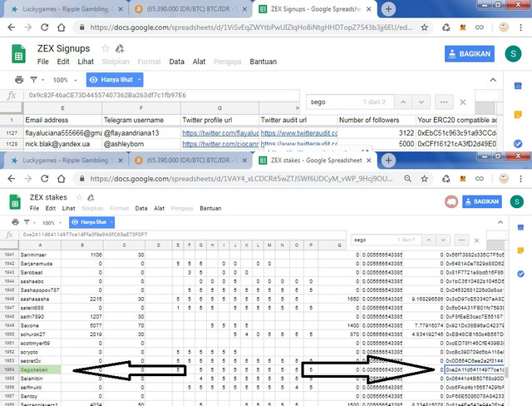The height and width of the screenshot is (406, 532).
Task: Open File menu in ZEX Signups
Action: 42,62
